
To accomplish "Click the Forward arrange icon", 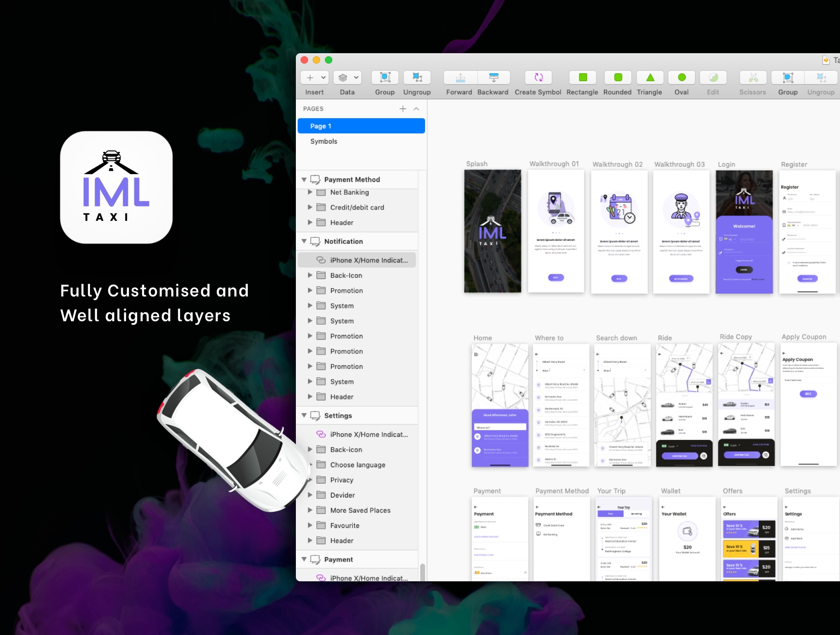I will [x=460, y=78].
